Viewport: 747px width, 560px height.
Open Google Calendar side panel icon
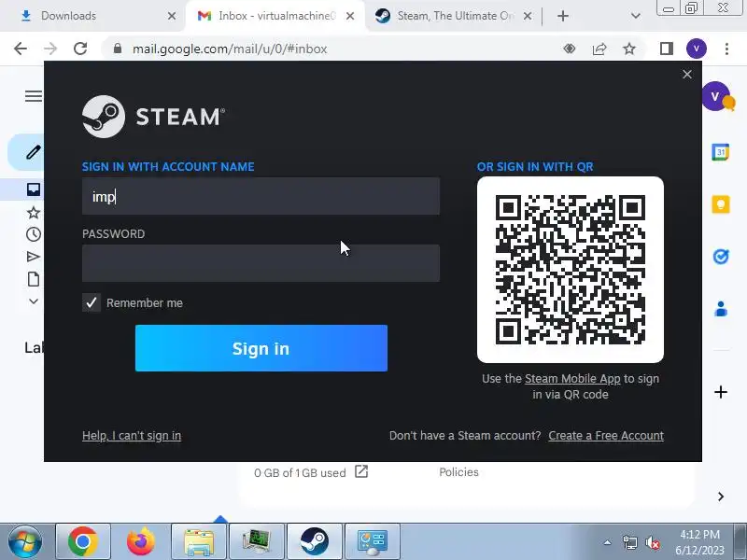click(720, 152)
